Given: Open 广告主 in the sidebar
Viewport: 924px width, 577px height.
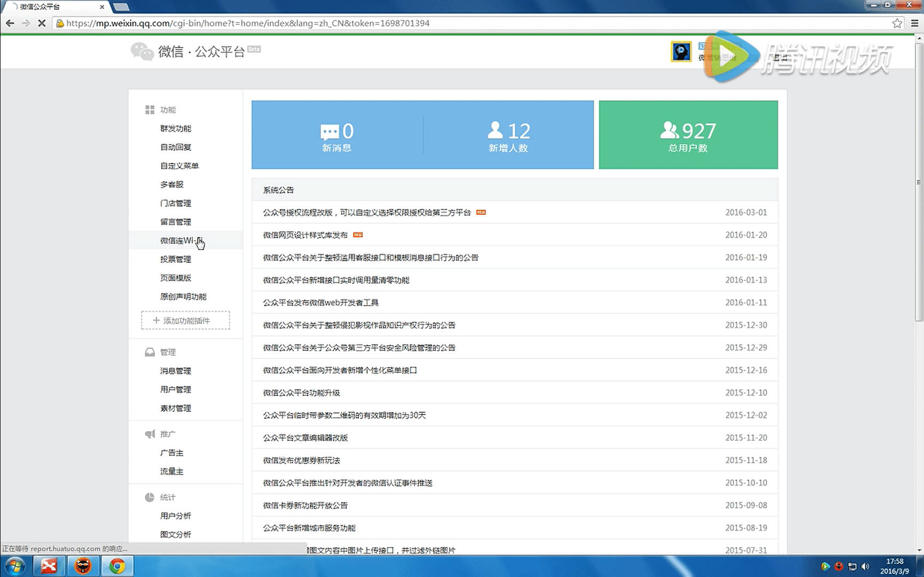Looking at the screenshot, I should (x=172, y=453).
